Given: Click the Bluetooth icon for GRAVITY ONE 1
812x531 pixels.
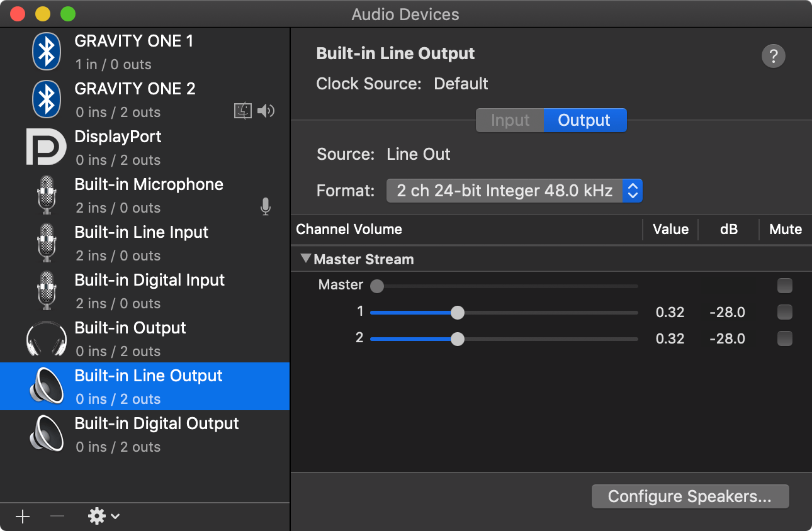Looking at the screenshot, I should tap(46, 52).
